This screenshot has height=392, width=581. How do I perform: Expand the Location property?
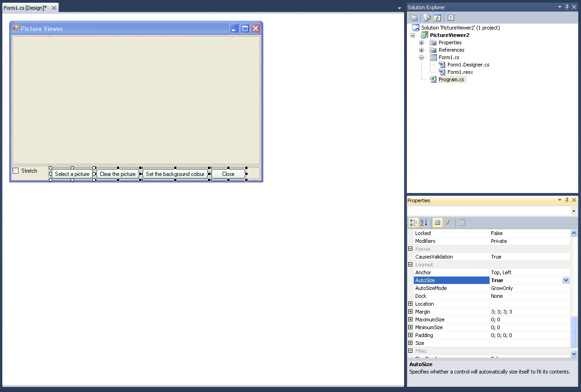click(x=411, y=304)
